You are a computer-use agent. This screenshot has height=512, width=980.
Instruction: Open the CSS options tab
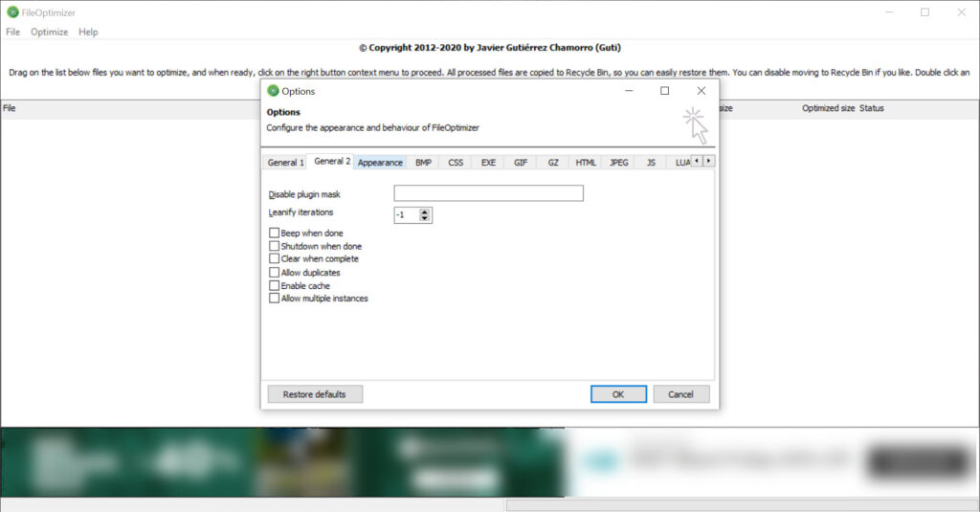(x=456, y=163)
